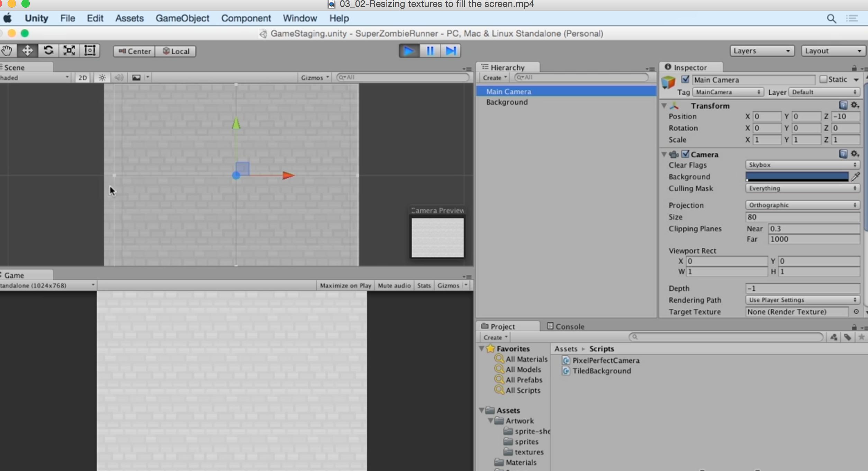Click the camera Background color swatch
868x471 pixels.
click(x=797, y=177)
